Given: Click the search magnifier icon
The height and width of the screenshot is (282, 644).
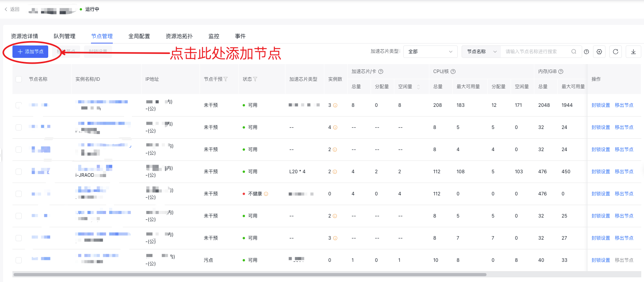Looking at the screenshot, I should [x=574, y=52].
